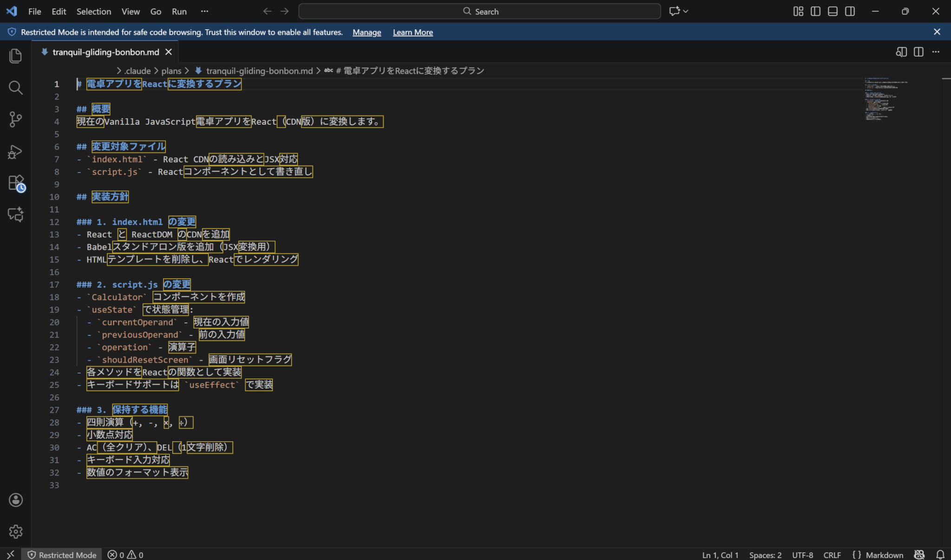The height and width of the screenshot is (560, 951).
Task: Open the overflow menu after Run
Action: tap(204, 11)
